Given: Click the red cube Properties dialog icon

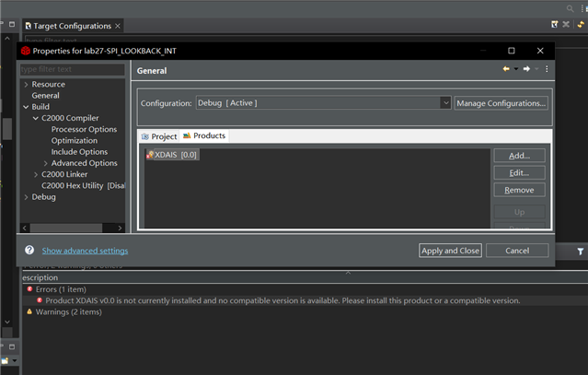Looking at the screenshot, I should [26, 51].
